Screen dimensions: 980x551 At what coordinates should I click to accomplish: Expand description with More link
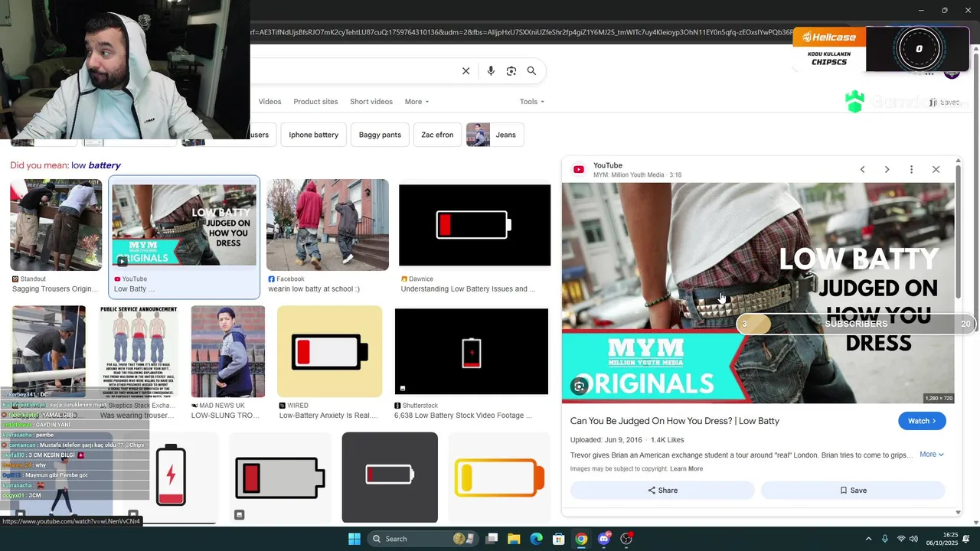(931, 455)
